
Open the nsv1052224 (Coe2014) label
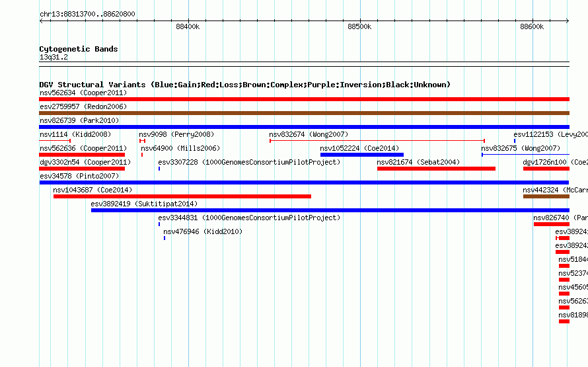359,148
